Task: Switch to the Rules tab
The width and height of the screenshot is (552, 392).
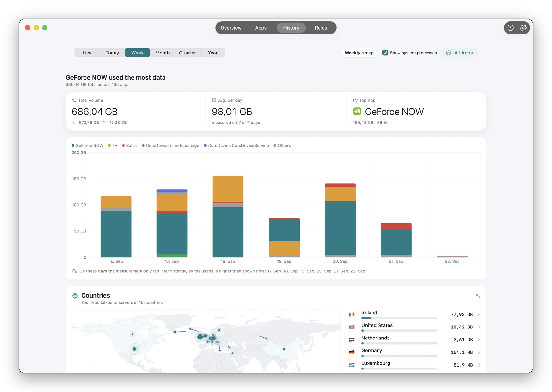Action: pos(321,28)
